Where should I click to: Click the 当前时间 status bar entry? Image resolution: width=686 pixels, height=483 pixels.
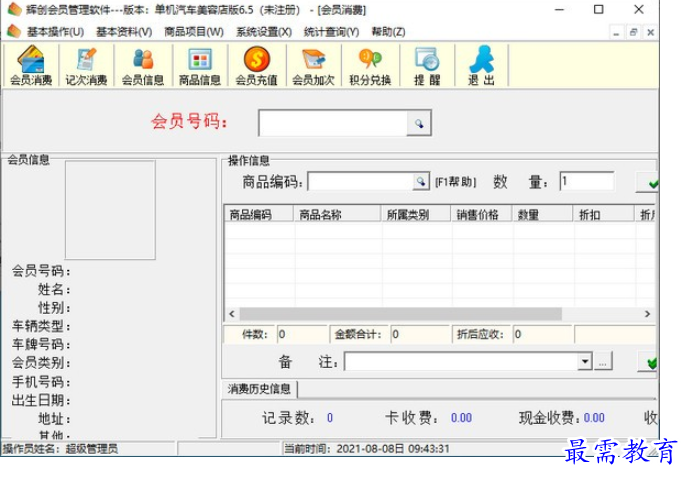pyautogui.click(x=367, y=449)
